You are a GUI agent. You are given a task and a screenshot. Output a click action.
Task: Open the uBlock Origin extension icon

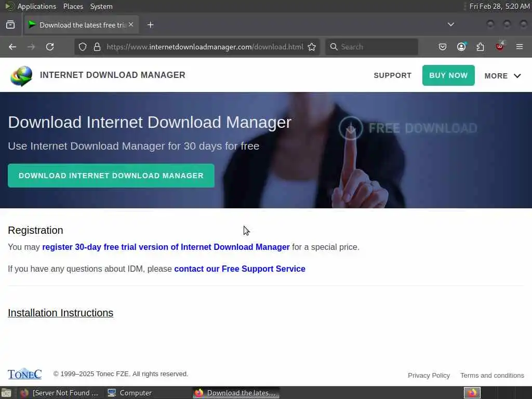500,46
